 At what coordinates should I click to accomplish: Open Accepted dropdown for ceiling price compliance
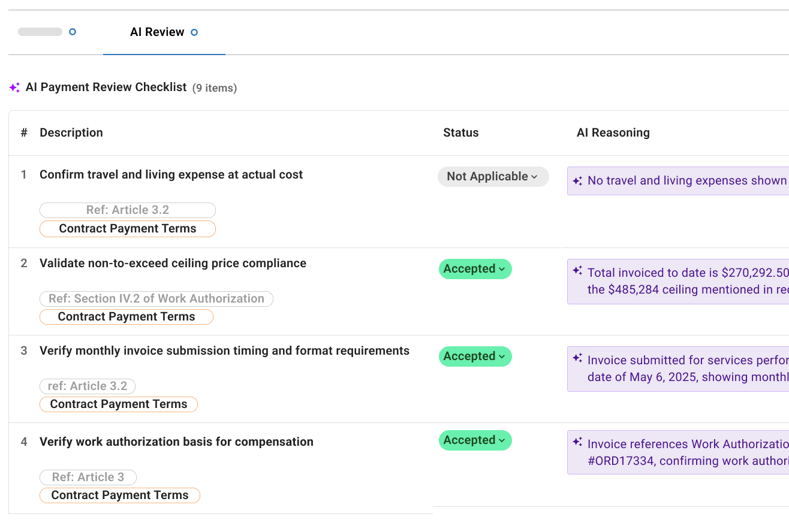(475, 269)
